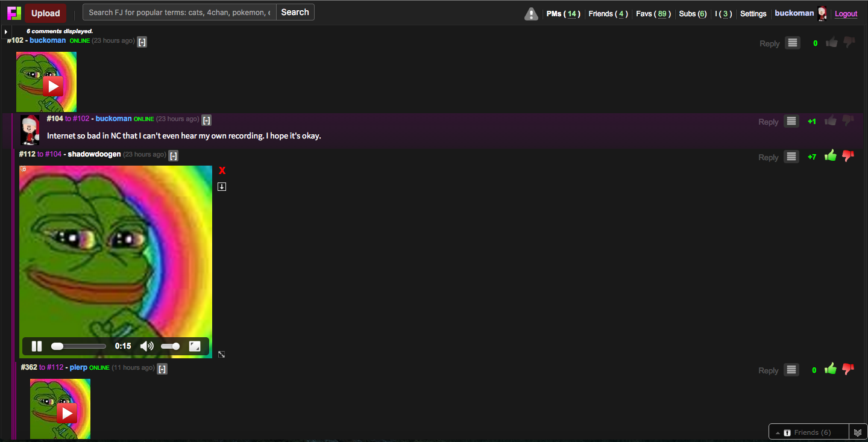The width and height of the screenshot is (868, 442).
Task: Pause the playing Pepe video
Action: (x=37, y=346)
